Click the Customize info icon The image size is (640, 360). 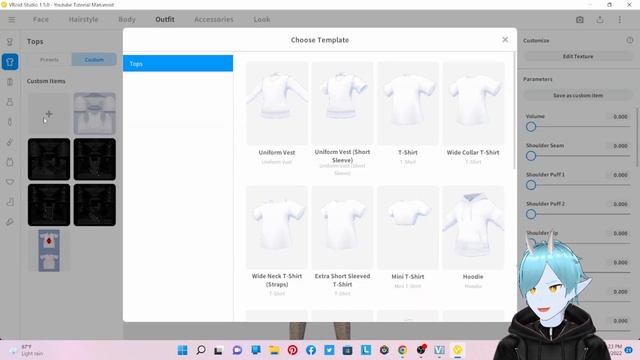[630, 40]
